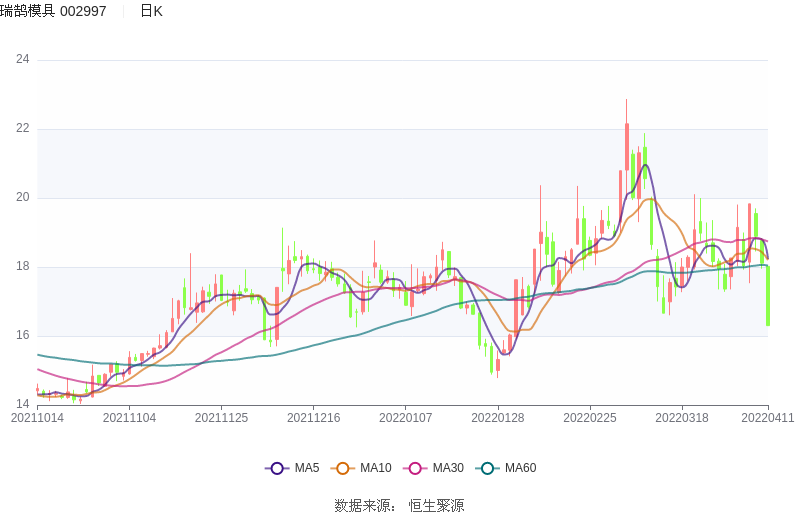Select the 20211216 date axis label

point(313,418)
